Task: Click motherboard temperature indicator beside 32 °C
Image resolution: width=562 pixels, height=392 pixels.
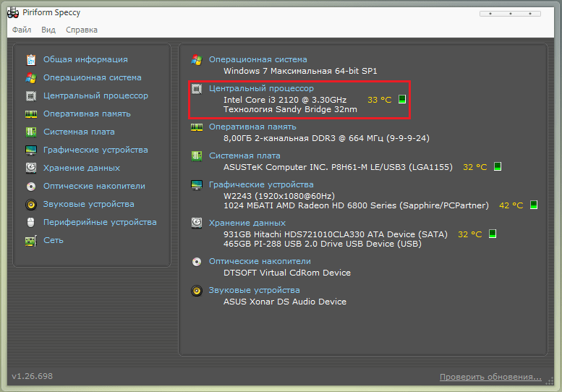Action: (498, 166)
